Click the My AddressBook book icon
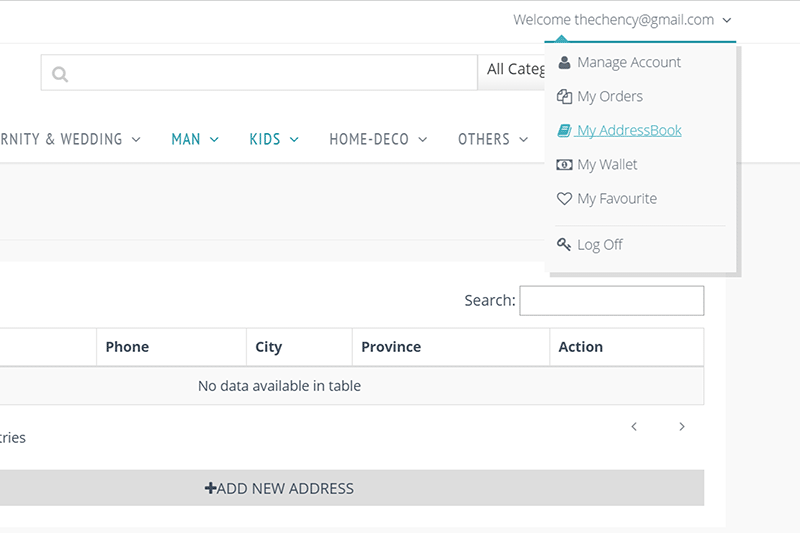 (564, 131)
